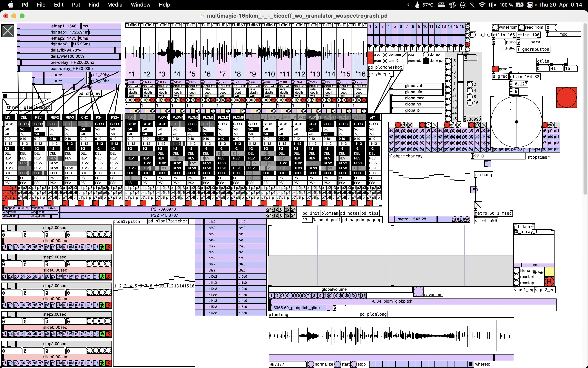Click the red W button under plom *1
Screen dimensions: 588x368
(137, 100)
